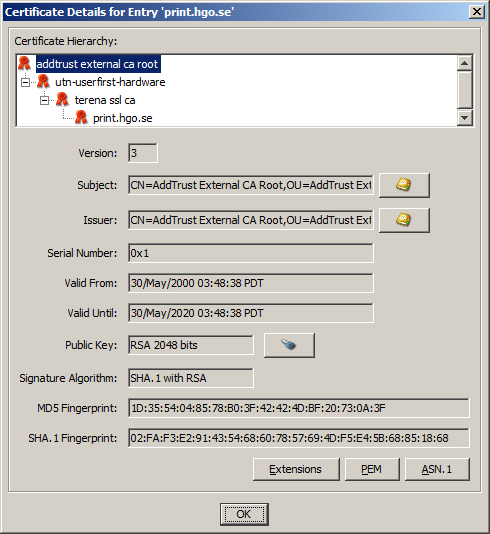The height and width of the screenshot is (534, 490).
Task: Collapse the utn-userfirst-hardware tree node
Action: click(x=25, y=82)
